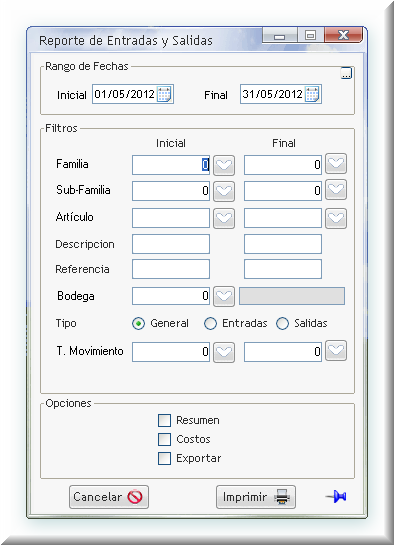Expand Sub-Familia Final lookup dropdown
Image resolution: width=394 pixels, height=545 pixels.
click(336, 189)
